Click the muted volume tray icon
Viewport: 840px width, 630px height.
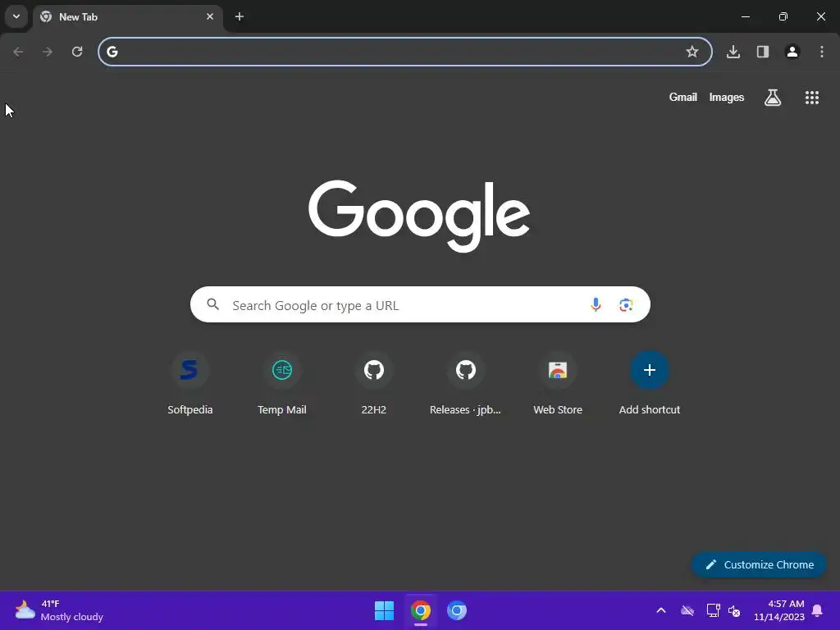734,610
